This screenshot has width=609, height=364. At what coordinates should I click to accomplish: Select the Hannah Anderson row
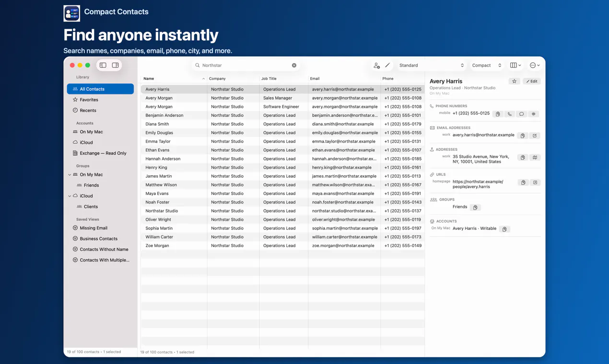point(282,159)
